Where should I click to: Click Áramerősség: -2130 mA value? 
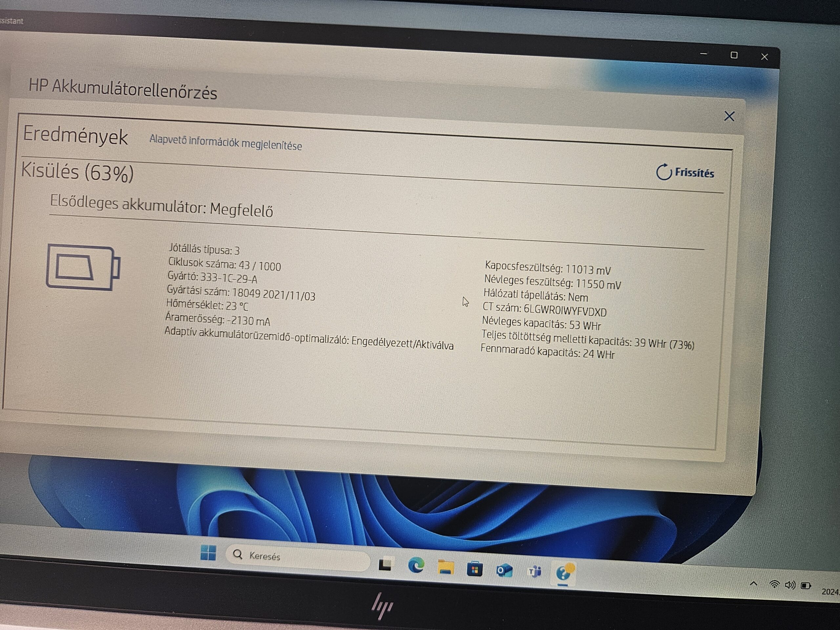pyautogui.click(x=217, y=319)
